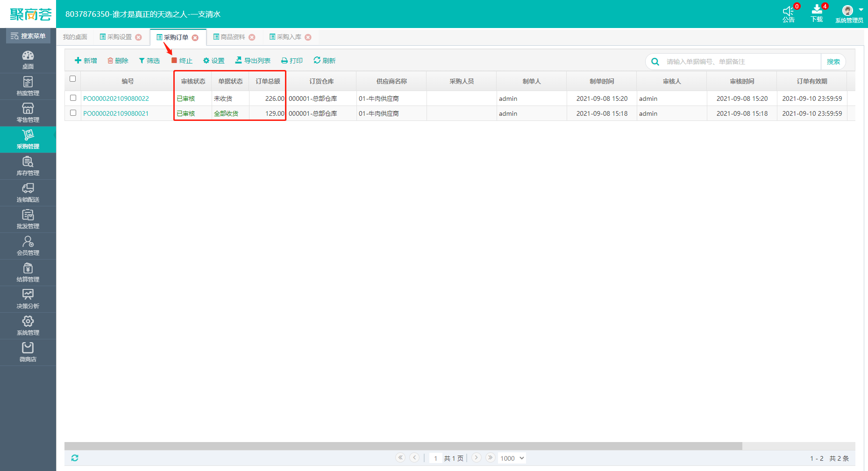Sort by 审核状态 column header
Screen dimensions: 868x471
pos(193,81)
